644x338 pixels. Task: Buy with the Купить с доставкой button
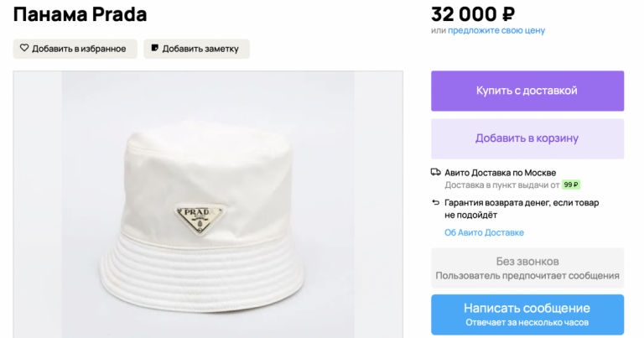coord(527,91)
